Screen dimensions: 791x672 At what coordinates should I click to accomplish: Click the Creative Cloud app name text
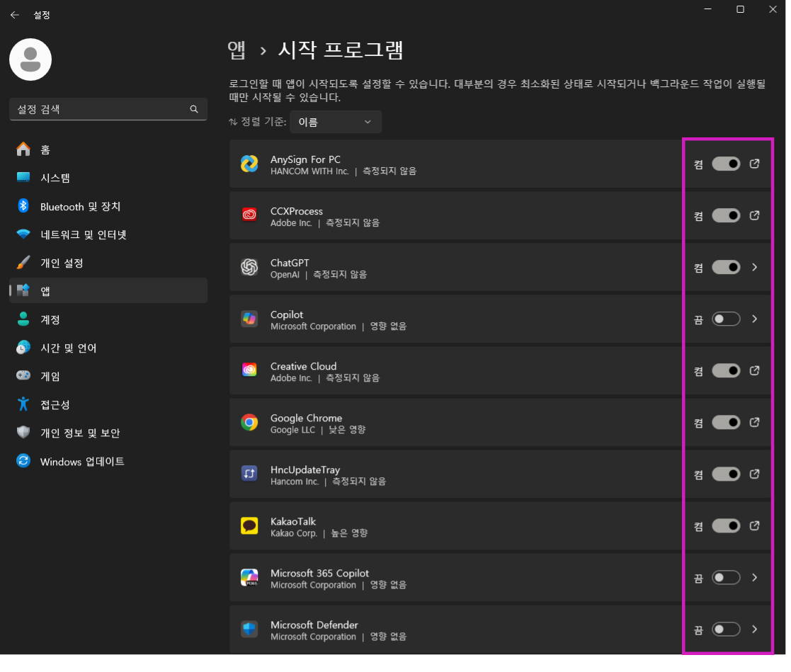pos(303,366)
